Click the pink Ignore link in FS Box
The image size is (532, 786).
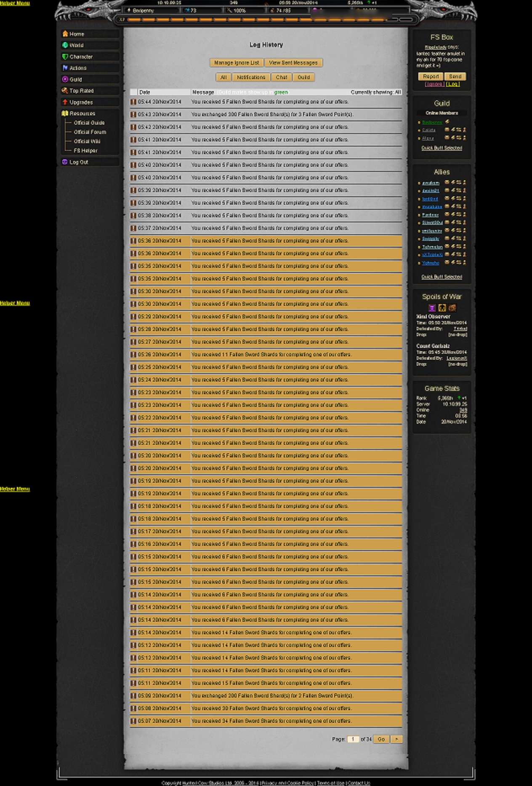434,84
